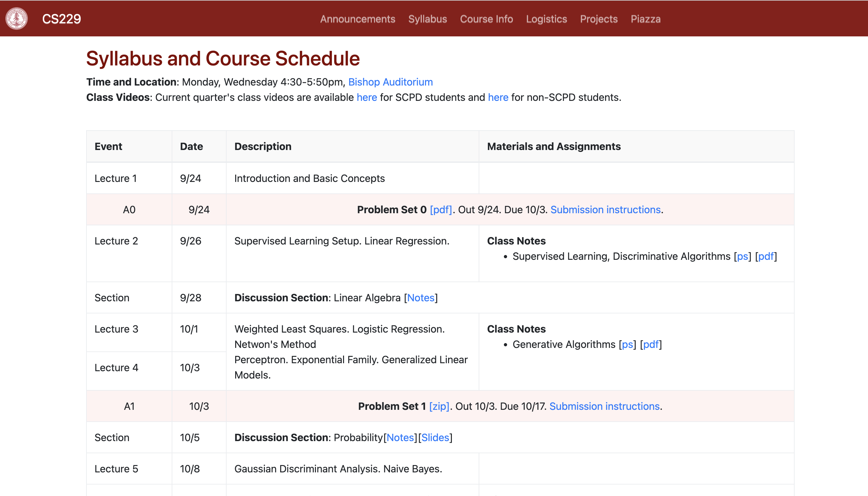Open the Linear Algebra section Notes

tap(421, 297)
